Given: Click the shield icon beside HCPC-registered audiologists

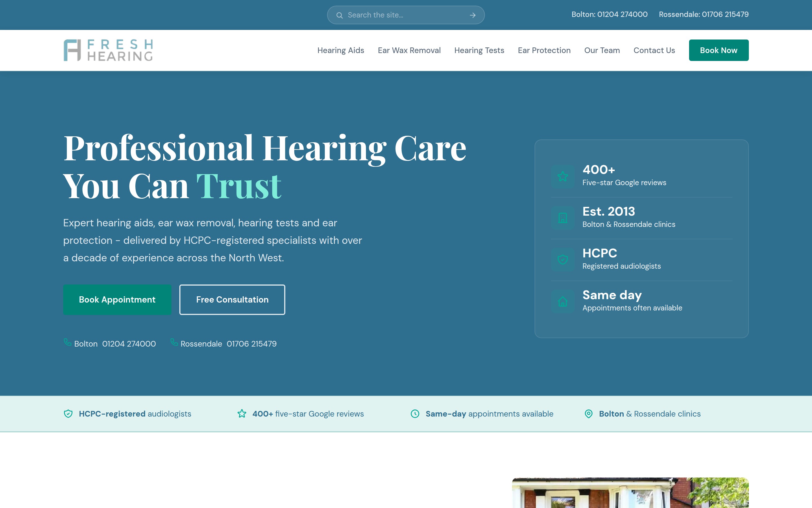Looking at the screenshot, I should [68, 413].
